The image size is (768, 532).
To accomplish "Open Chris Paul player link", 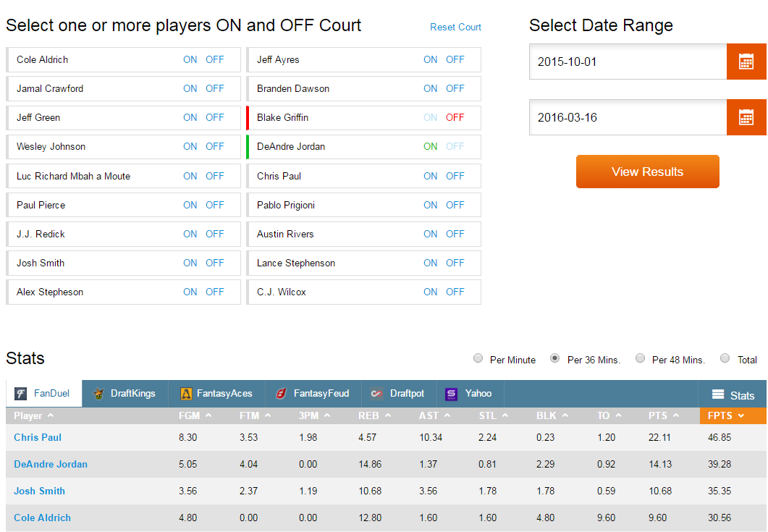I will coord(38,437).
